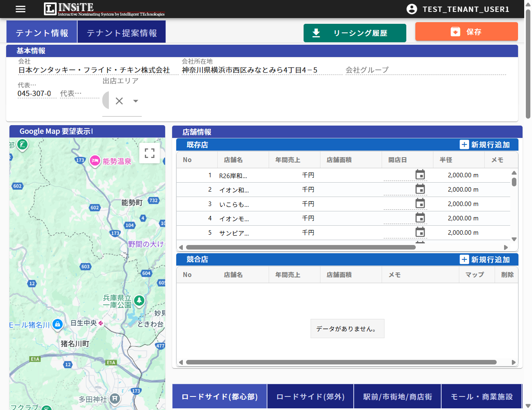This screenshot has height=410, width=532.
Task: Open the TEST_TENANT_USER1 account icon
Action: (412, 9)
